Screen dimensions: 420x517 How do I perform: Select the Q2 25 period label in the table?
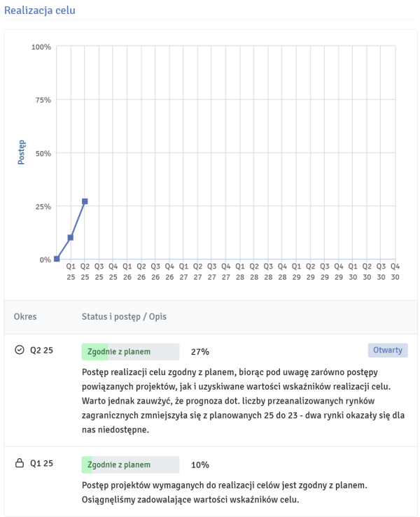tap(41, 350)
